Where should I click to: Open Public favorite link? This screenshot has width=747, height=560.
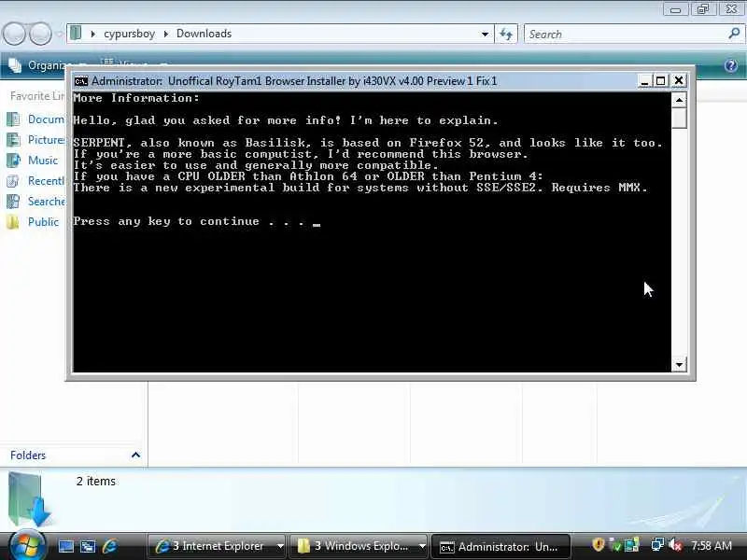click(43, 222)
